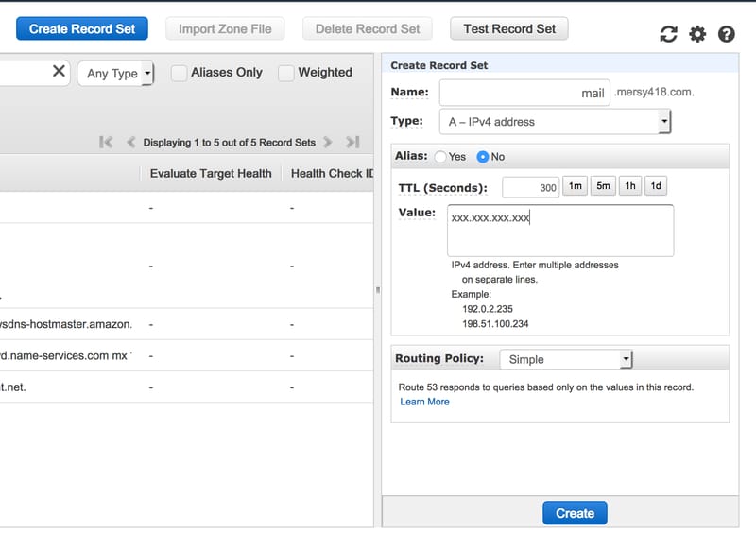Open the Learn More link
This screenshot has height=533, width=756.
(x=424, y=402)
